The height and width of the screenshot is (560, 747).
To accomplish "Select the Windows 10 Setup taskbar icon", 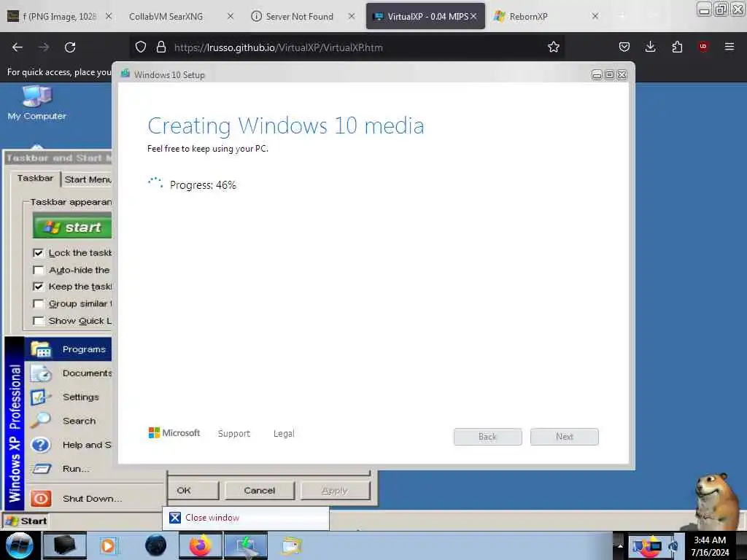I will click(x=246, y=545).
